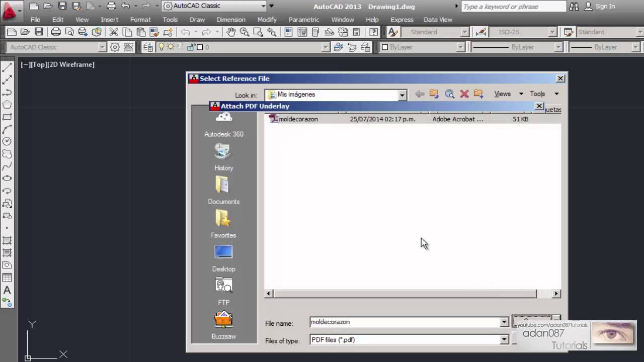The image size is (644, 362).
Task: Open the Views dropdown in dialog
Action: coord(508,94)
